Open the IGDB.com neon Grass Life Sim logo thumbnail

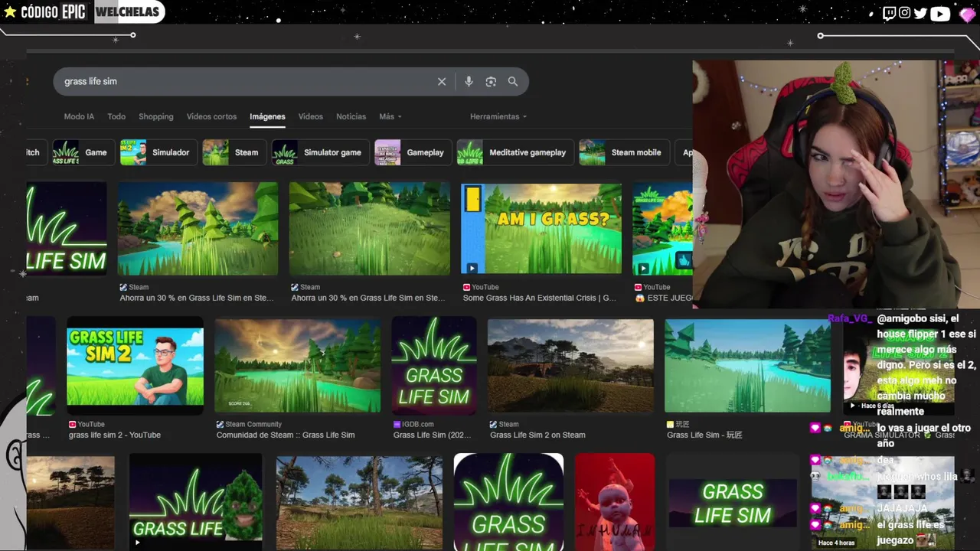click(434, 366)
